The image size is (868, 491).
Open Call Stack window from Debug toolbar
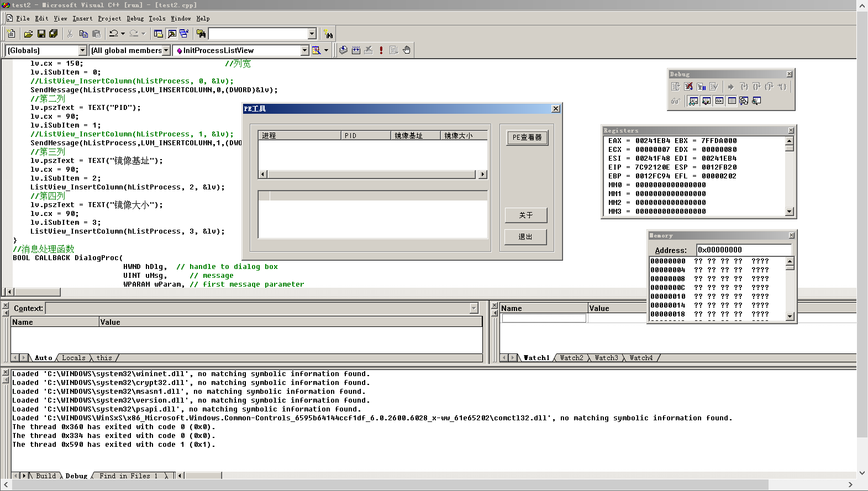point(744,101)
